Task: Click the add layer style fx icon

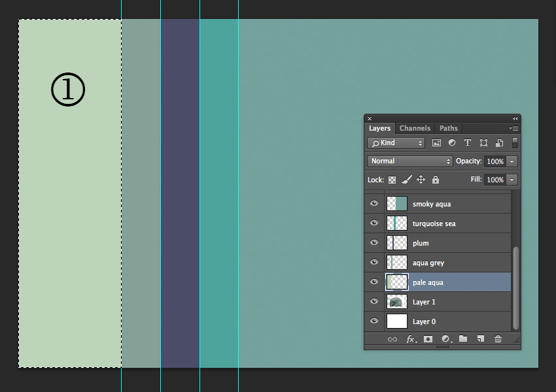Action: (411, 339)
